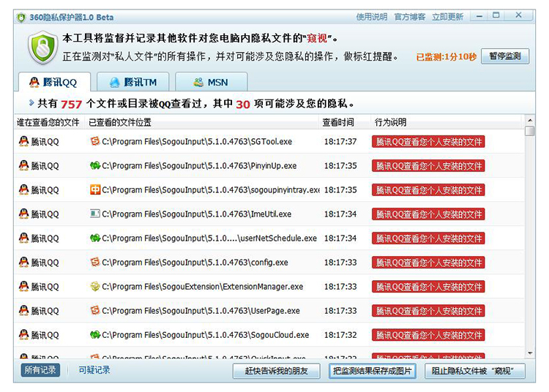549x392 pixels.
Task: Click the vertical scrollbar thumb
Action: coord(530,131)
